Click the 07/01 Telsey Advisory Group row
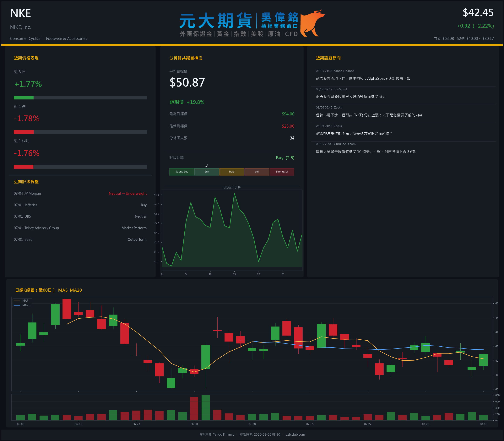The image size is (504, 441). [80, 228]
